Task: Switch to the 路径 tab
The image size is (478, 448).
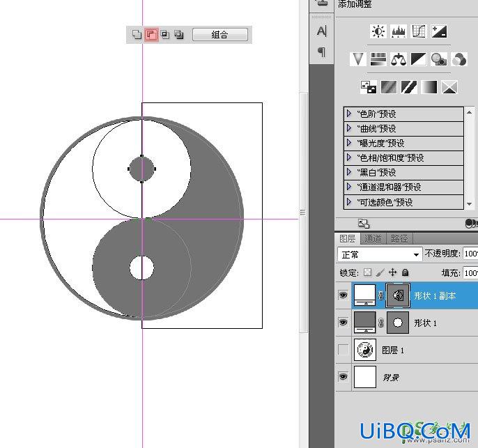Action: pyautogui.click(x=399, y=238)
